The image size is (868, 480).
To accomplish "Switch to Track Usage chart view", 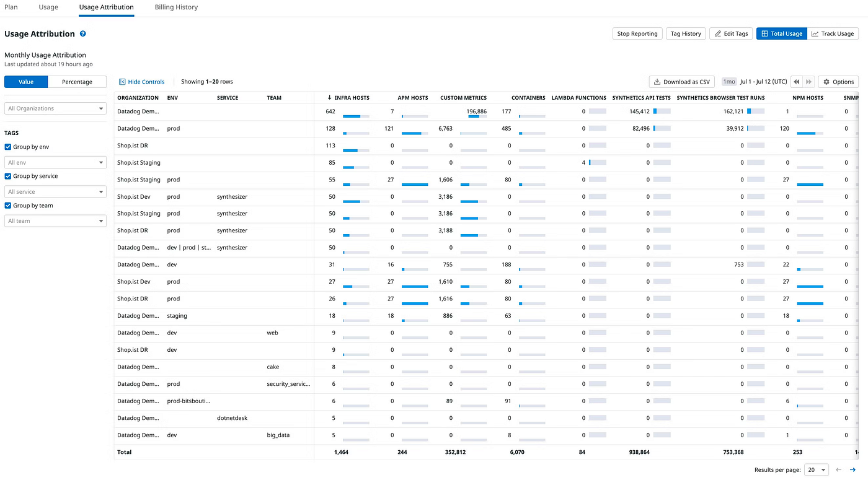I will pyautogui.click(x=832, y=34).
